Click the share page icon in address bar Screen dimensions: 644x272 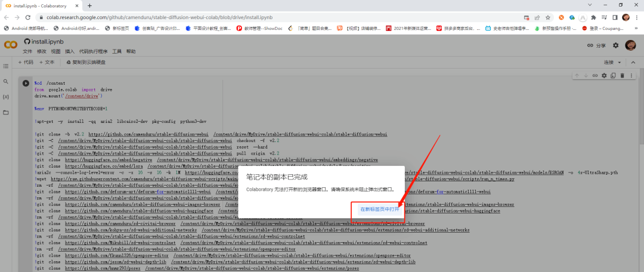[x=537, y=18]
